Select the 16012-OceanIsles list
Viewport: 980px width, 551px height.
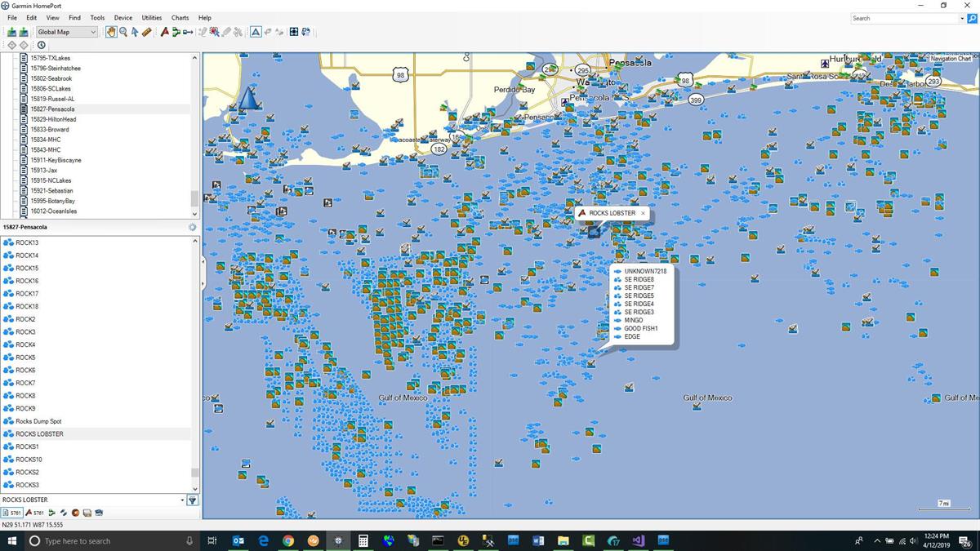54,211
